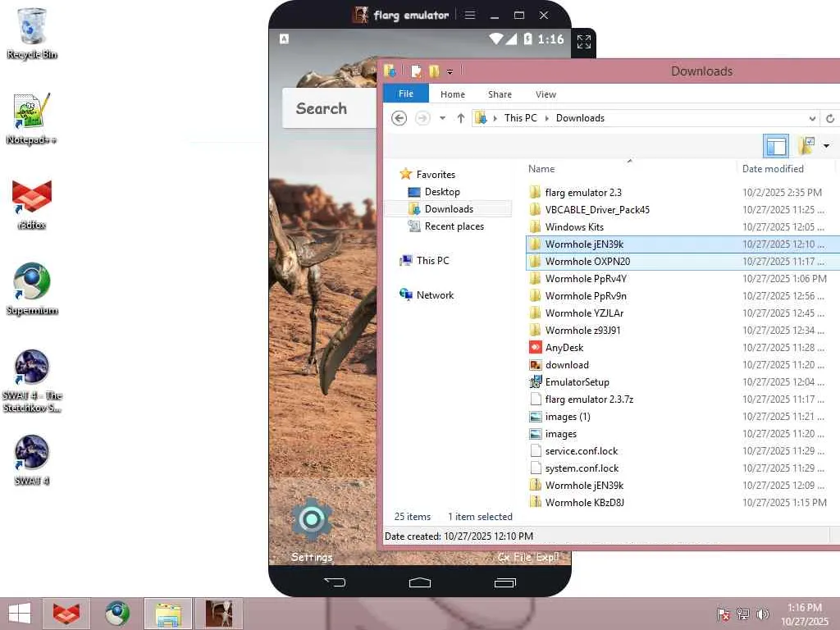Refresh the Downloads folder view
This screenshot has width=840, height=630.
tap(830, 118)
